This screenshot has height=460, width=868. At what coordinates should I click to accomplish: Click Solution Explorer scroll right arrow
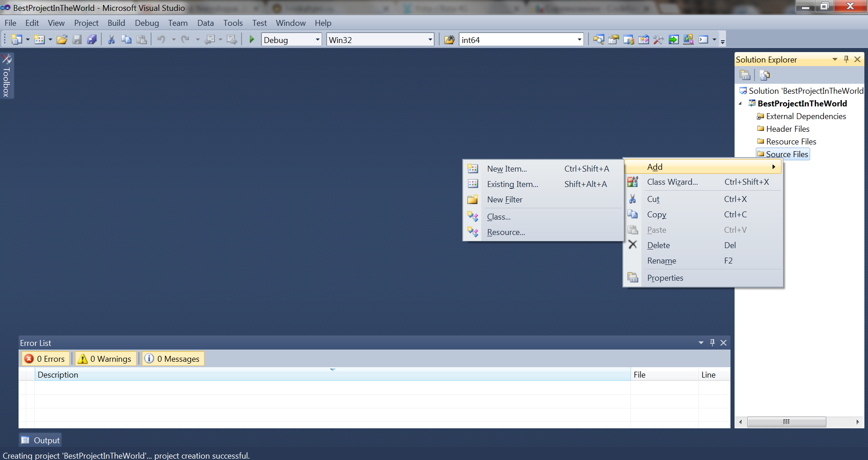tap(858, 422)
